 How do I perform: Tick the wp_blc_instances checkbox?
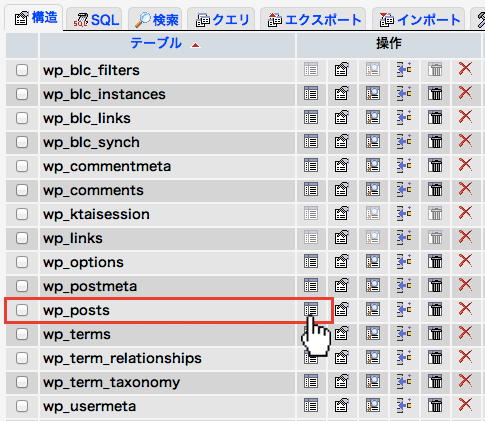click(x=22, y=94)
